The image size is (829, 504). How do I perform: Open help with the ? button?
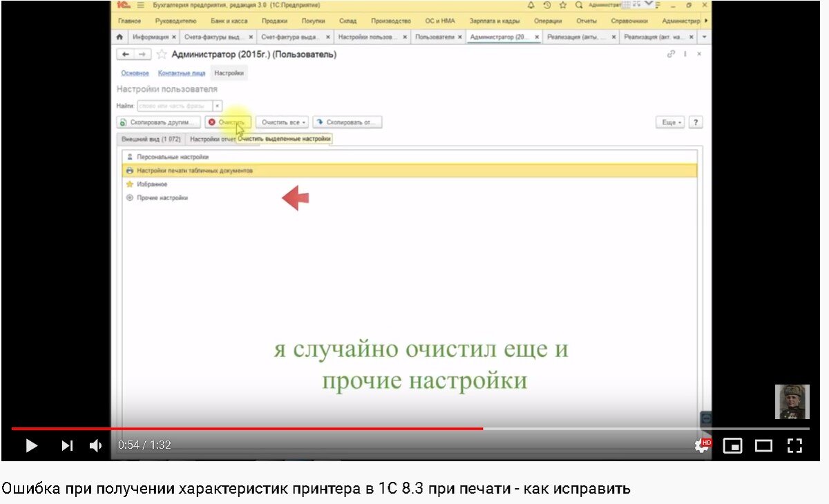click(696, 122)
